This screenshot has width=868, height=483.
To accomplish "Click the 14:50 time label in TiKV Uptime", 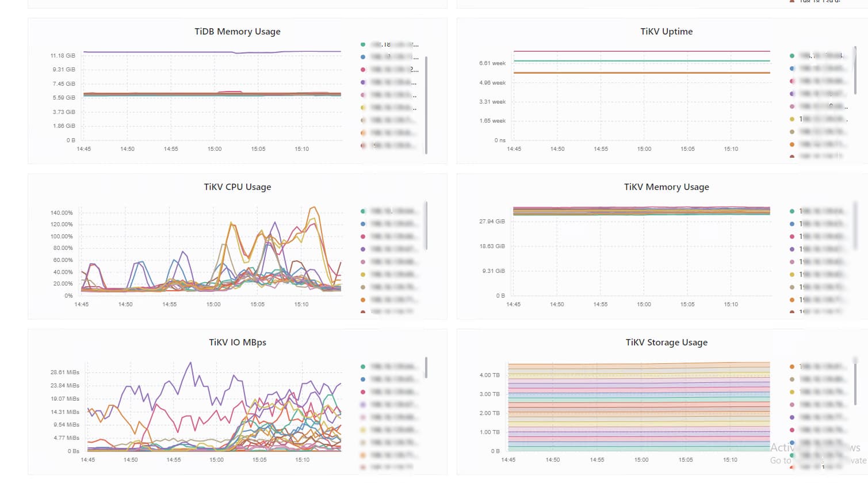I will tap(557, 149).
